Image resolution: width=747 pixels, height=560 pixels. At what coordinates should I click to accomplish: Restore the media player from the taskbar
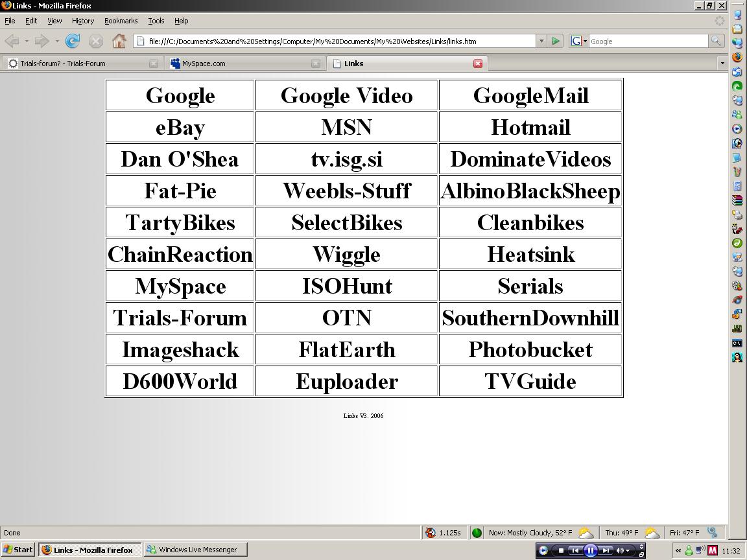[642, 554]
